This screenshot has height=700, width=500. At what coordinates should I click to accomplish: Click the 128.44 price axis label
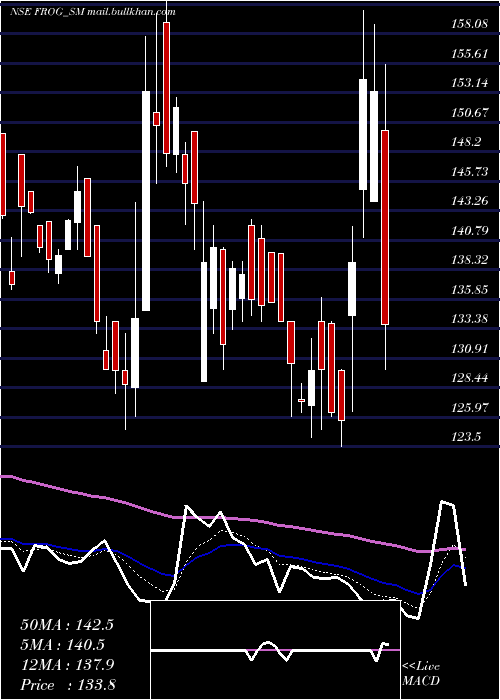pyautogui.click(x=469, y=378)
